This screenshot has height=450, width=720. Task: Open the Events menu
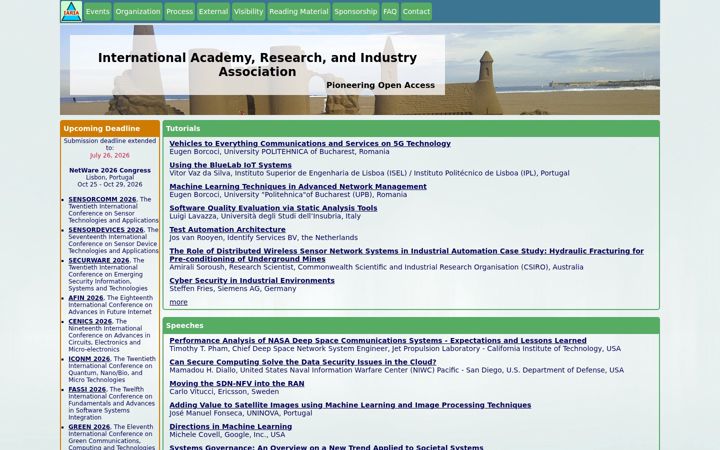tap(98, 11)
